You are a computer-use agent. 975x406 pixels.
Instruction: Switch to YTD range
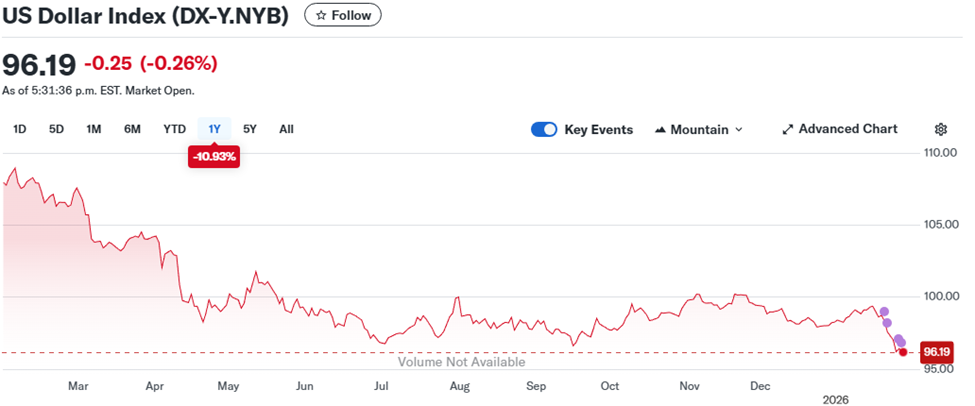coord(174,128)
